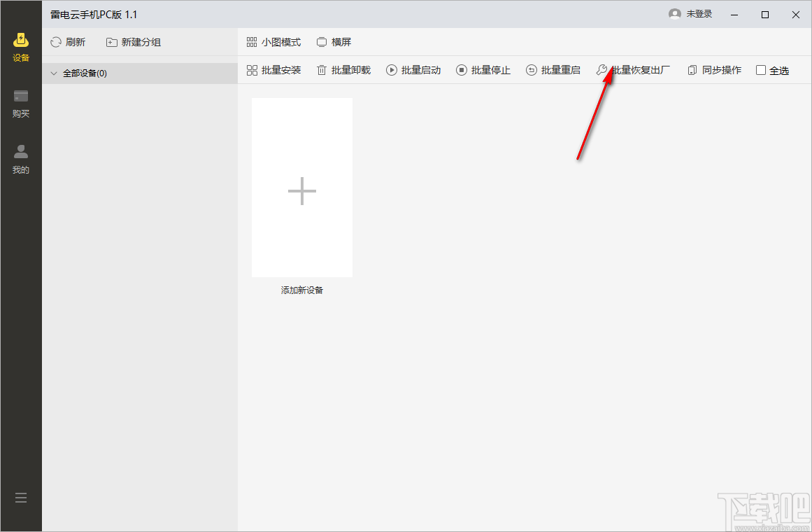Enable the 全选 (select all) checkbox

(x=760, y=70)
